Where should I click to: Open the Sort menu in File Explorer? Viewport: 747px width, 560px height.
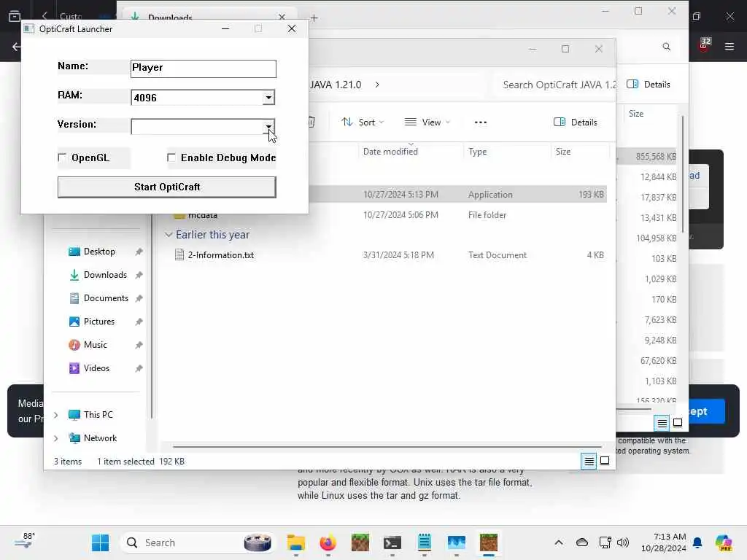click(363, 122)
